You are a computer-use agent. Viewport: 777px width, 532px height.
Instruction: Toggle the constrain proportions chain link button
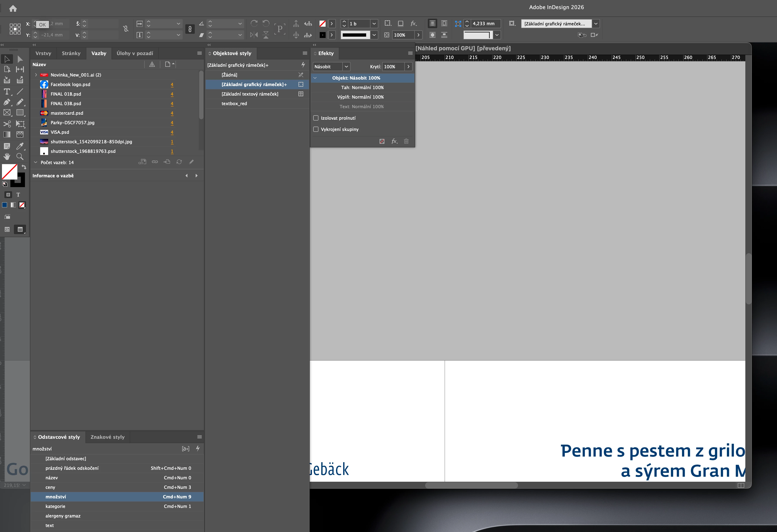(190, 29)
